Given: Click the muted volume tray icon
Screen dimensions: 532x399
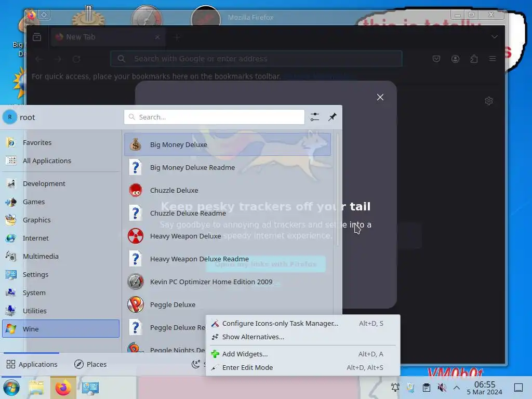Looking at the screenshot, I should point(442,388).
